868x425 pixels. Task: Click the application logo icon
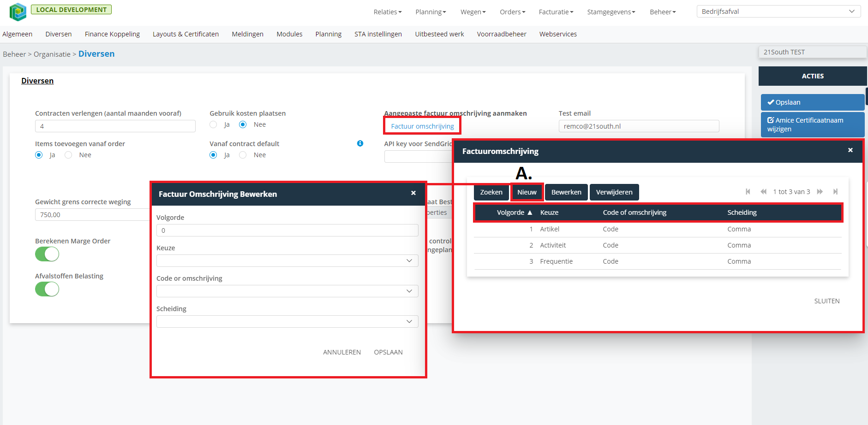[x=18, y=12]
